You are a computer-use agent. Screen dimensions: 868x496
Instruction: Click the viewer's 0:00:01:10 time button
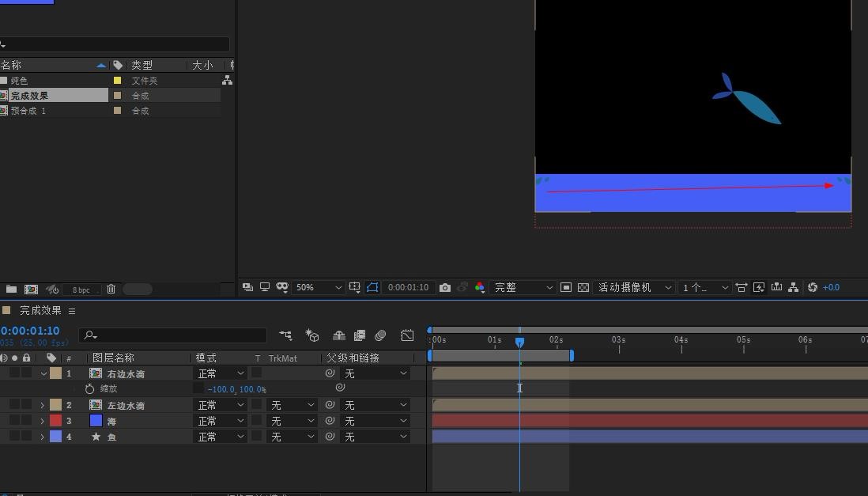(408, 287)
